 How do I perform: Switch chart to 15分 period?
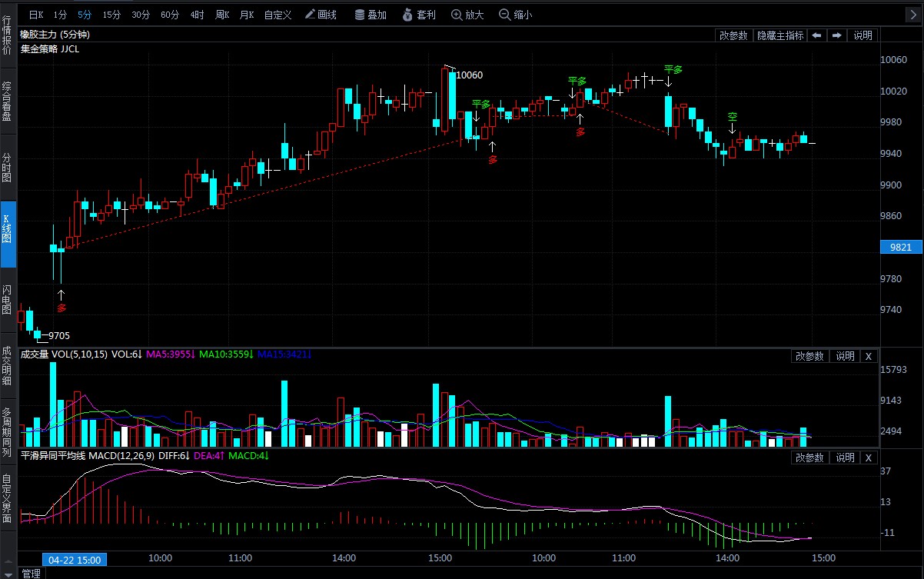[111, 15]
